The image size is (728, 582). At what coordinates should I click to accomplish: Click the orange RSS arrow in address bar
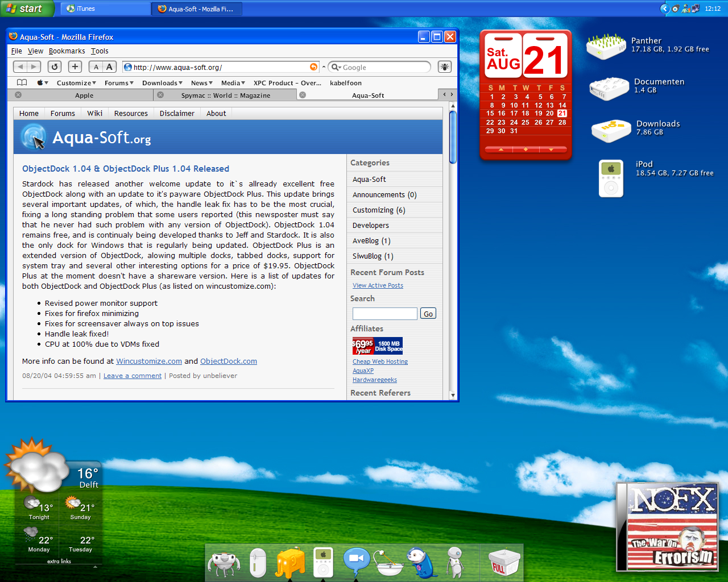click(x=313, y=67)
